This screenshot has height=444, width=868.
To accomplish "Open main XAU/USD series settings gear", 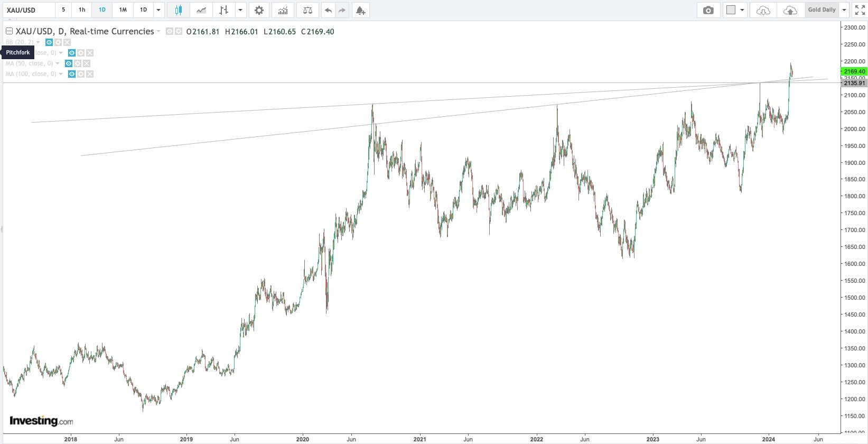I will click(x=179, y=31).
